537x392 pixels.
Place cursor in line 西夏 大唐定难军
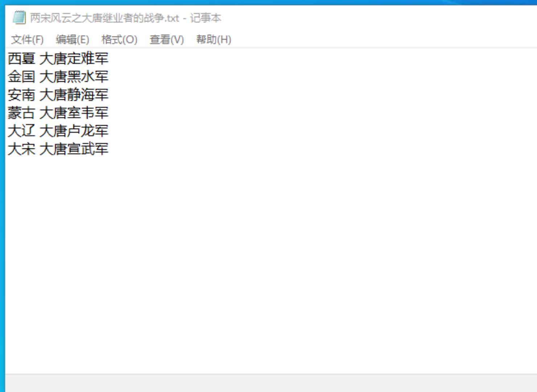coord(58,58)
